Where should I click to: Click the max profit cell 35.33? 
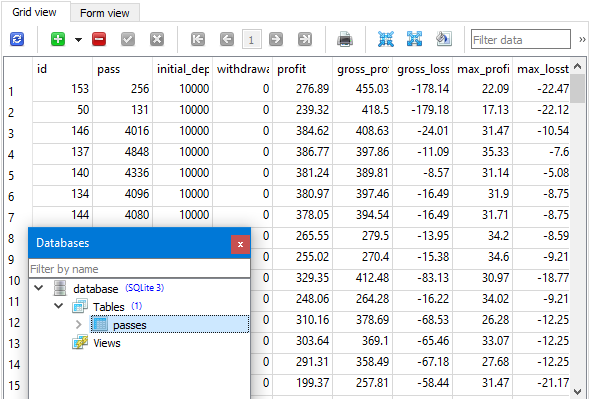[483, 152]
